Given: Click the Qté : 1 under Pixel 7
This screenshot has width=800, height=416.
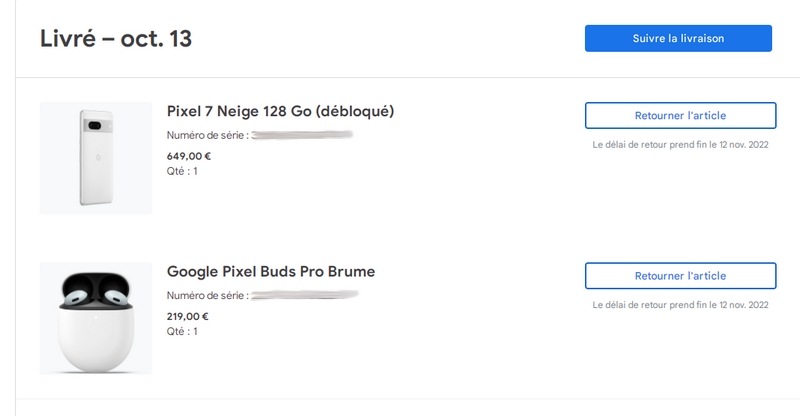Looking at the screenshot, I should pyautogui.click(x=182, y=171).
